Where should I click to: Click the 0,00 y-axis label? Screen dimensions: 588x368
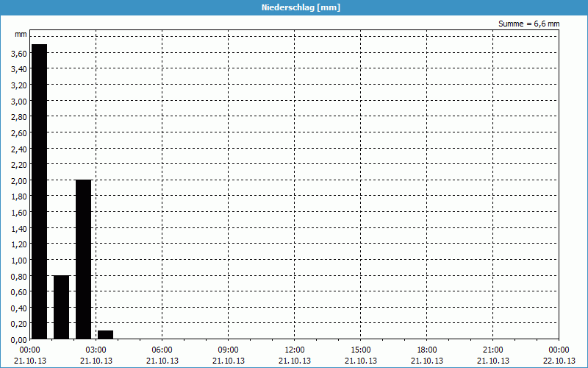(x=19, y=339)
